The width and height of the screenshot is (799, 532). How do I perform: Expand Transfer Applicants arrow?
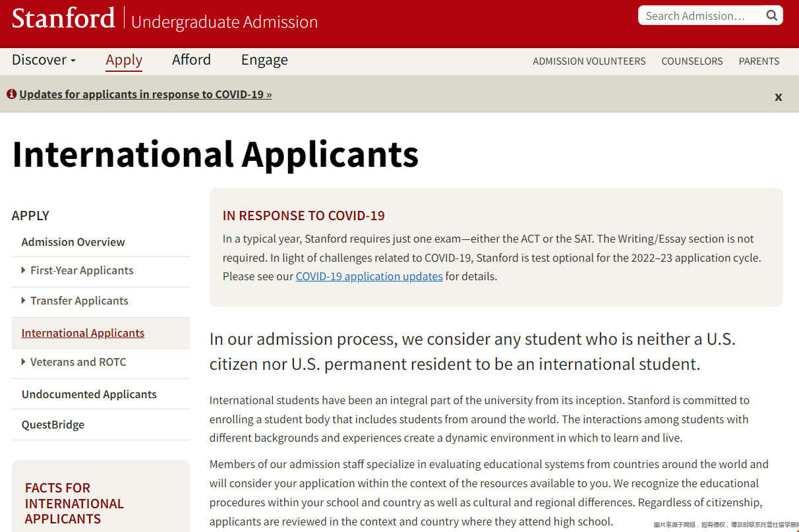pos(24,301)
